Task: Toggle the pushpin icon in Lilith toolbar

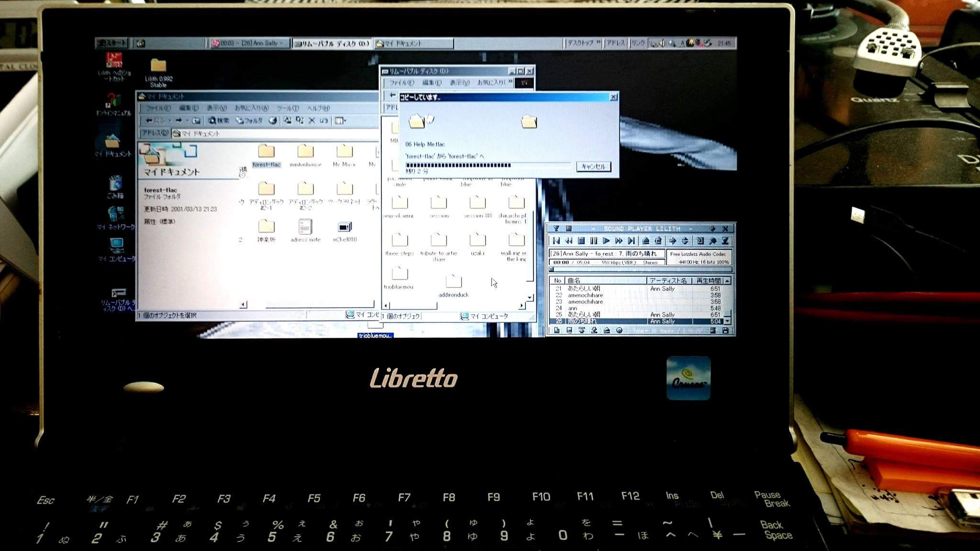Action: pyautogui.click(x=713, y=241)
